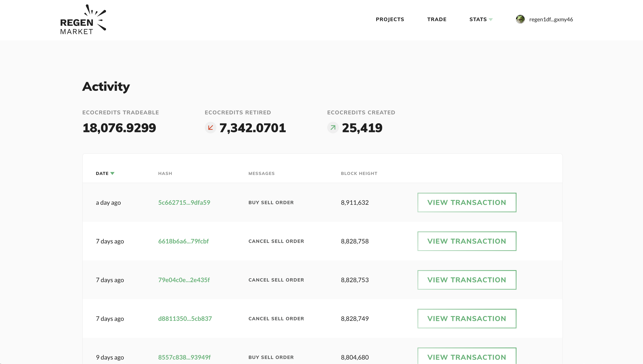Open hash link 79e04c0e...2e435f
The width and height of the screenshot is (643, 364).
(x=184, y=280)
